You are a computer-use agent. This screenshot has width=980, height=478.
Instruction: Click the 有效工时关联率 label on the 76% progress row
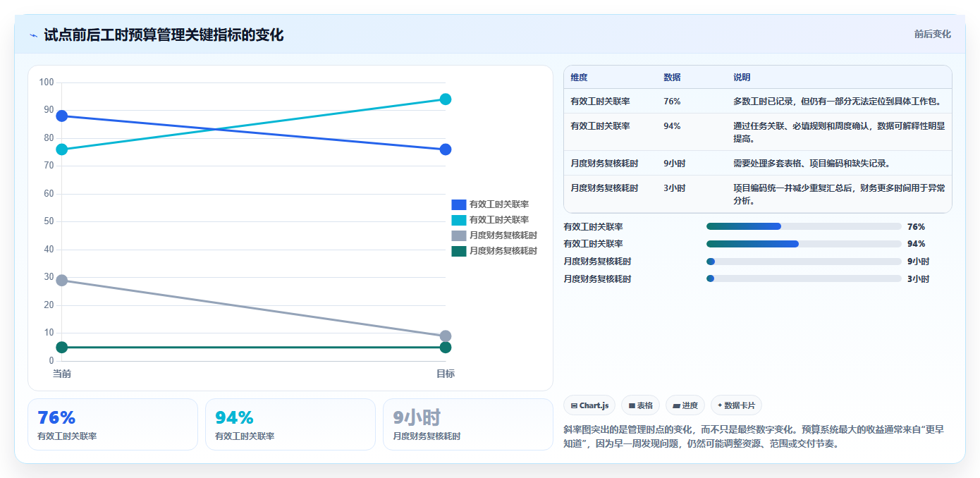coord(594,227)
